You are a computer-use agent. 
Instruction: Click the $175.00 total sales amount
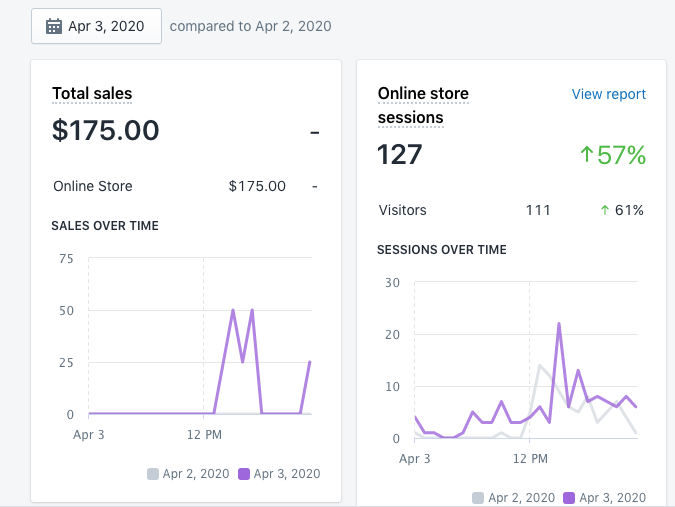pos(105,130)
